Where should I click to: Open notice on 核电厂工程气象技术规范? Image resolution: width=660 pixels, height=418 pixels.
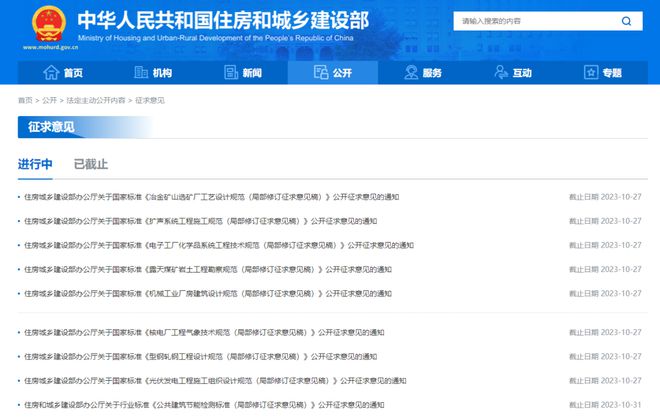click(x=204, y=332)
